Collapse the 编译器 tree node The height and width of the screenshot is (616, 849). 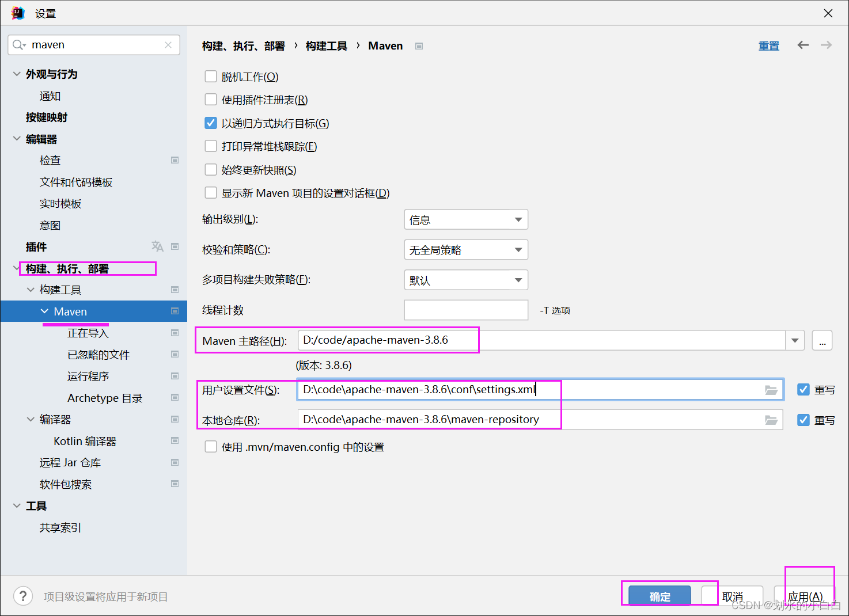click(x=31, y=419)
